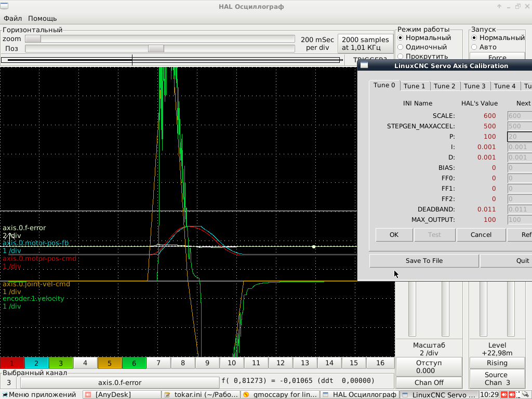The height and width of the screenshot is (399, 532).
Task: Choose Одиночный run mode
Action: coord(401,47)
